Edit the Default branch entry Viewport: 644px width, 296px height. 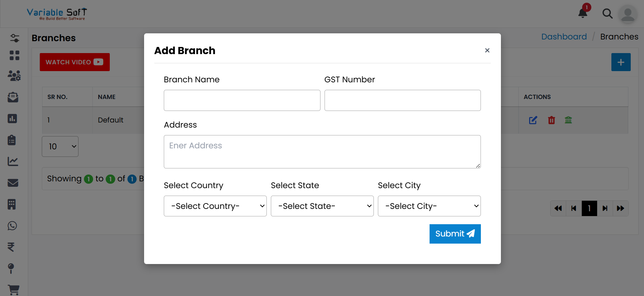click(x=533, y=120)
